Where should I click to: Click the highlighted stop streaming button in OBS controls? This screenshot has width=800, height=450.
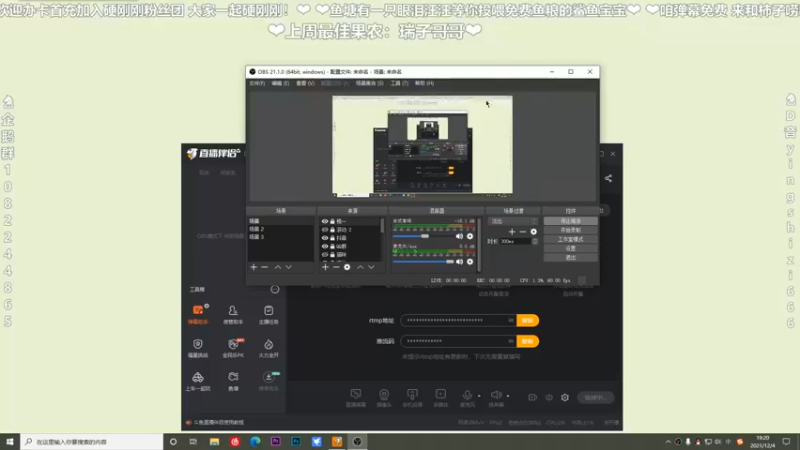point(570,221)
